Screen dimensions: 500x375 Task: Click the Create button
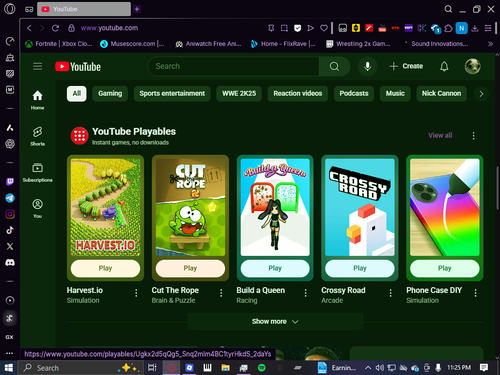[x=406, y=66]
